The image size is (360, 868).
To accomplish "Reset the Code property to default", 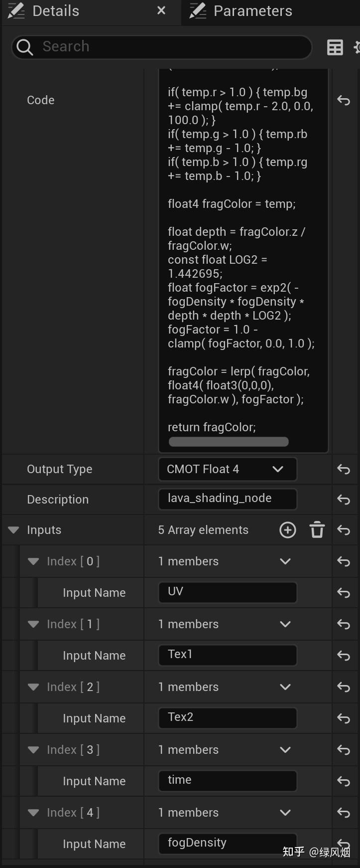I will click(344, 100).
